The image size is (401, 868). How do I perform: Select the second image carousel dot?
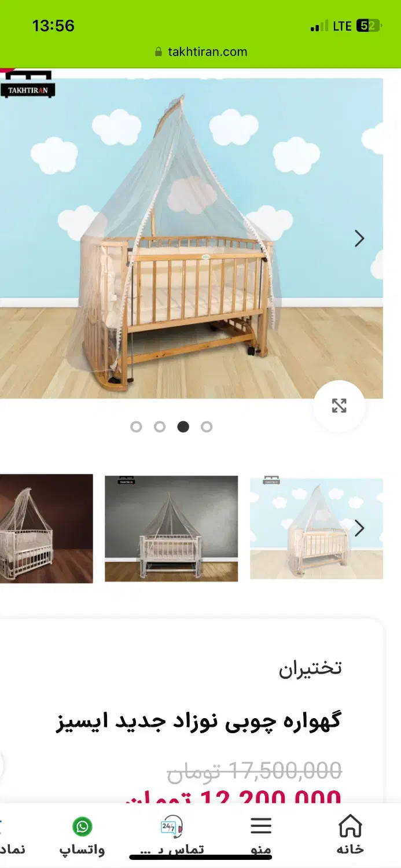pyautogui.click(x=160, y=427)
